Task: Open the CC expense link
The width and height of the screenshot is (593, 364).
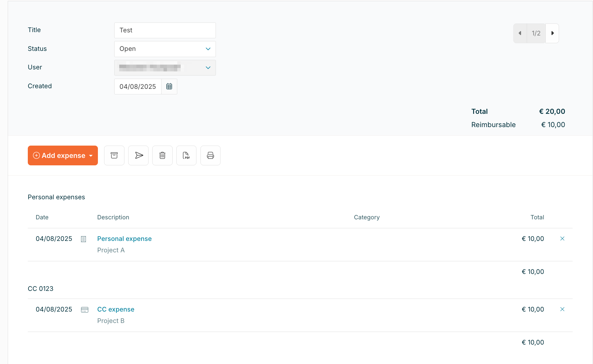Action: (116, 309)
